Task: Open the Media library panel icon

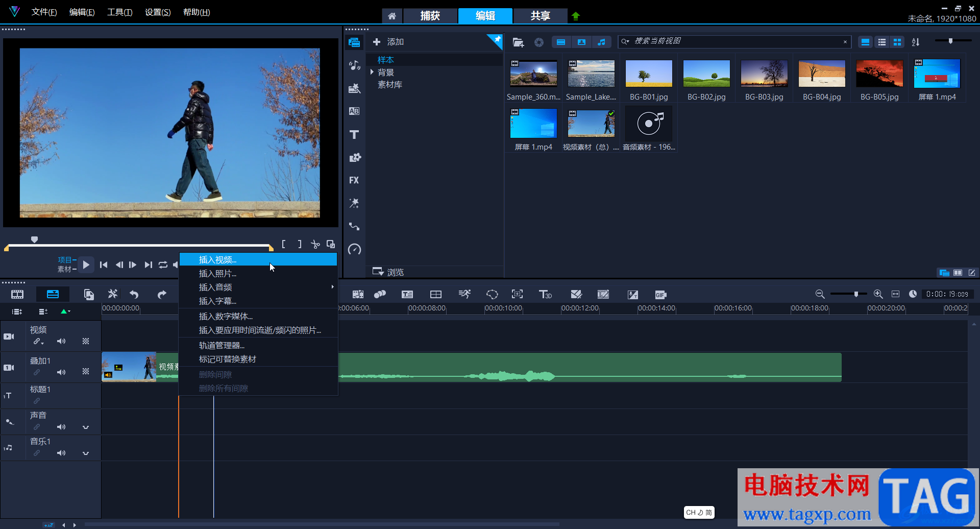Action: coord(354,42)
